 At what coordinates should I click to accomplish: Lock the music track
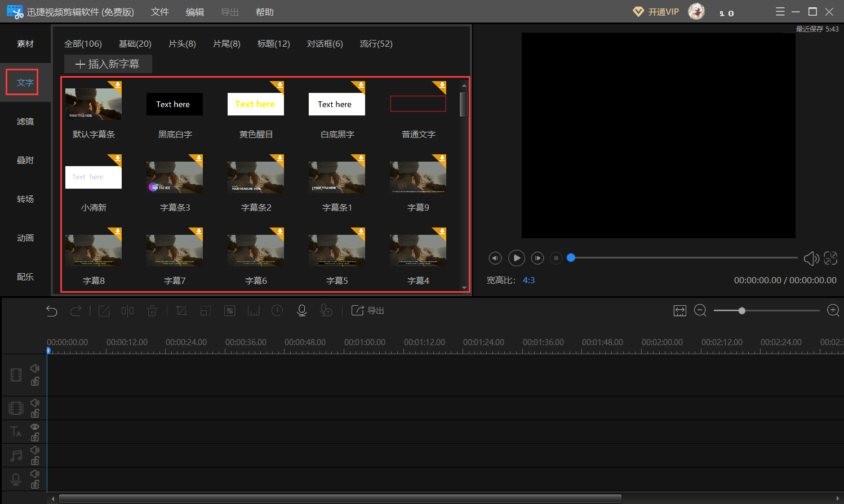coord(35,461)
